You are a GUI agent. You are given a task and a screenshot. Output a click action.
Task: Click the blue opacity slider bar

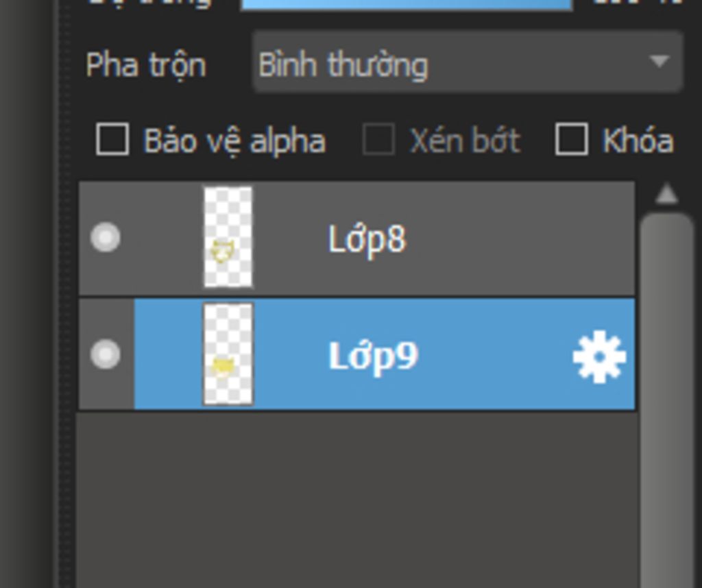pyautogui.click(x=406, y=5)
